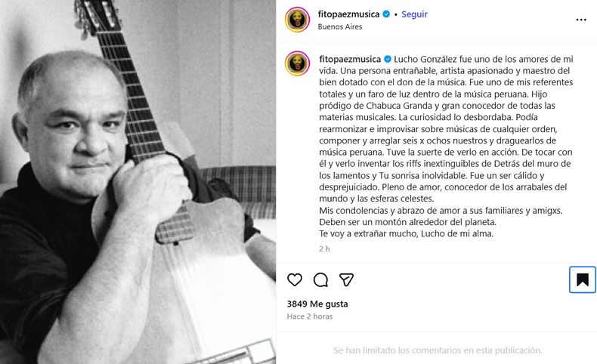Click the 2 h caption timestamp

(324, 248)
